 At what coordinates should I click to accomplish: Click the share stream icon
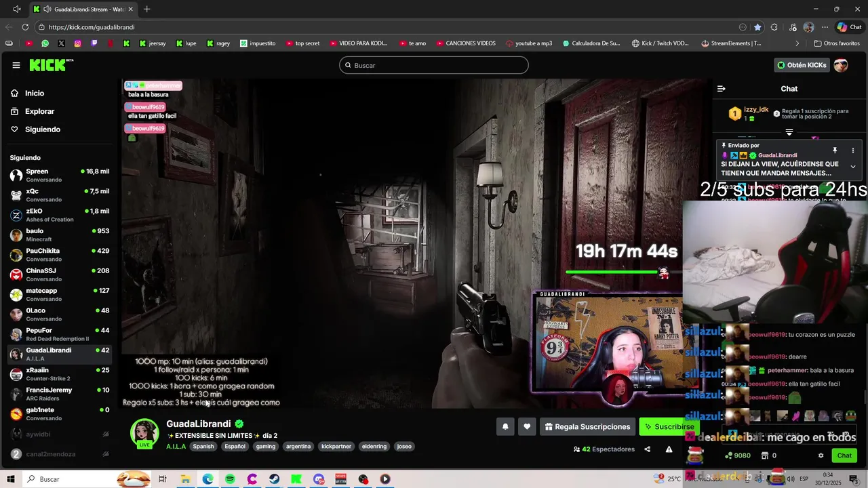click(647, 449)
